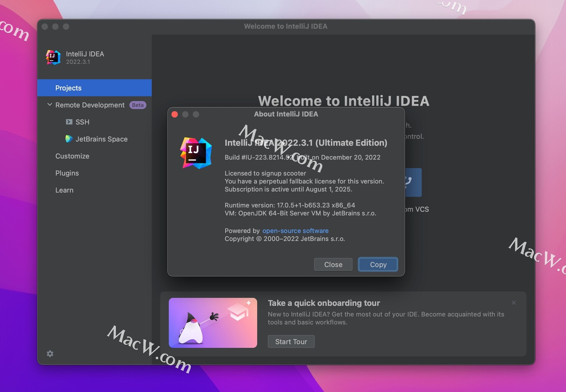This screenshot has height=392, width=566.
Task: Close the About IntelliJ IDEA dialog
Action: click(x=334, y=264)
